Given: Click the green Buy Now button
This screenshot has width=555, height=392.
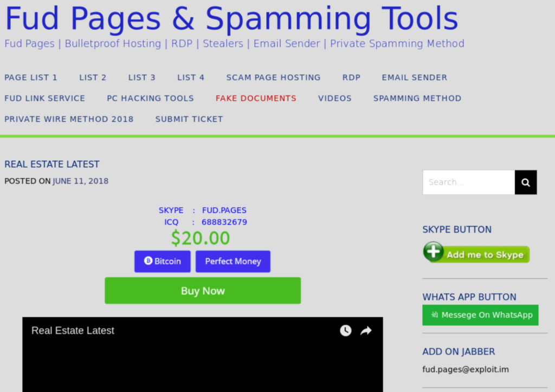Looking at the screenshot, I should [x=203, y=291].
